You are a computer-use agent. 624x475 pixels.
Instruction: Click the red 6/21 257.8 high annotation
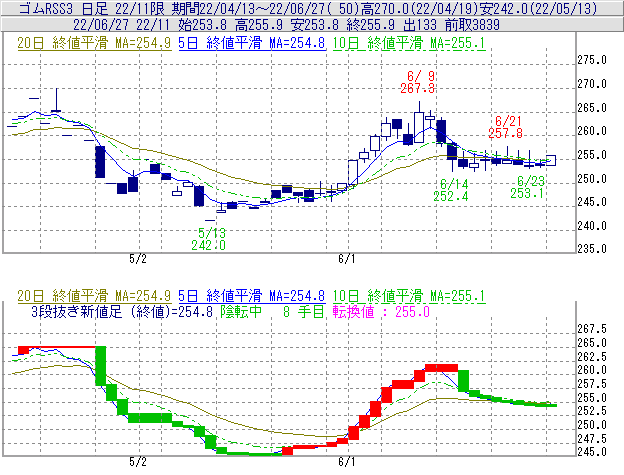(x=505, y=127)
